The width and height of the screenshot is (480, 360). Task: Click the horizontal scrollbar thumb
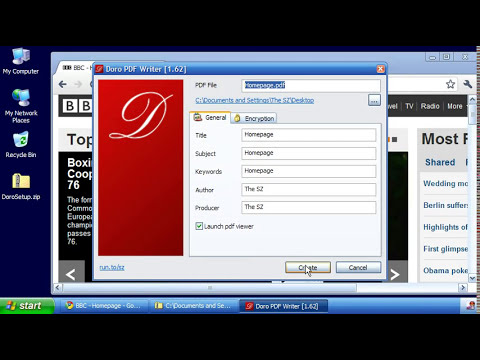210,287
